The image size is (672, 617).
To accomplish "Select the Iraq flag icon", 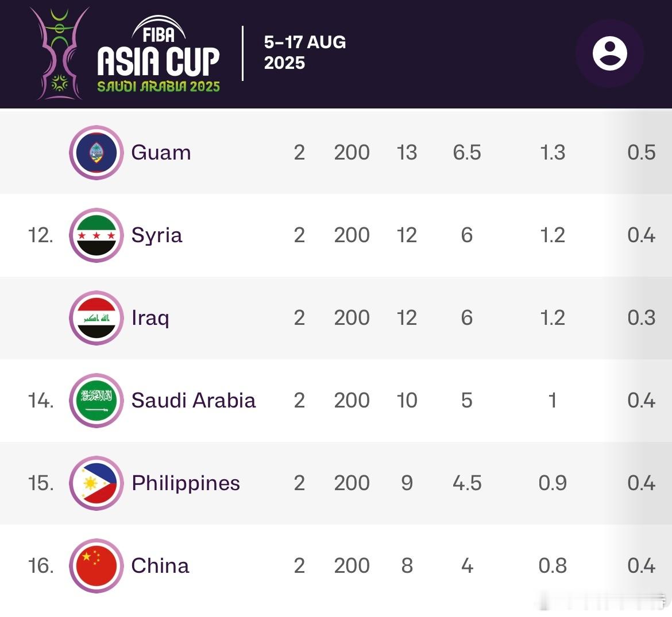I will pos(96,318).
